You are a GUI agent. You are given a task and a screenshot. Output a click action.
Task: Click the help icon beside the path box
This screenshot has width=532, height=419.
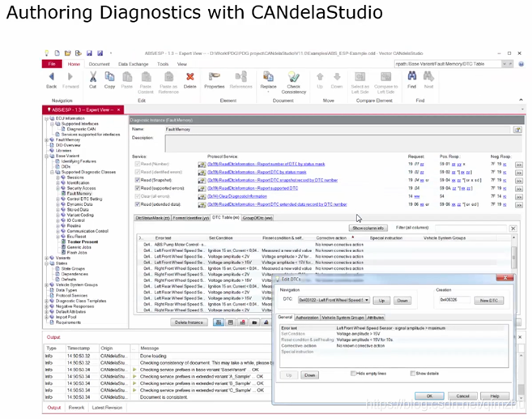click(521, 64)
